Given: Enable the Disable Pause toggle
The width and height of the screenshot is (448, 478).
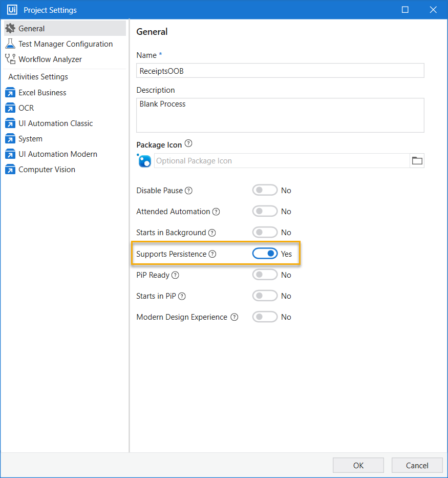Looking at the screenshot, I should [265, 191].
